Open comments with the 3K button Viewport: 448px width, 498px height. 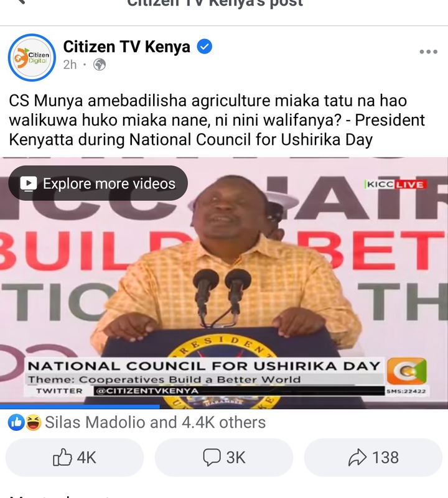point(224,458)
